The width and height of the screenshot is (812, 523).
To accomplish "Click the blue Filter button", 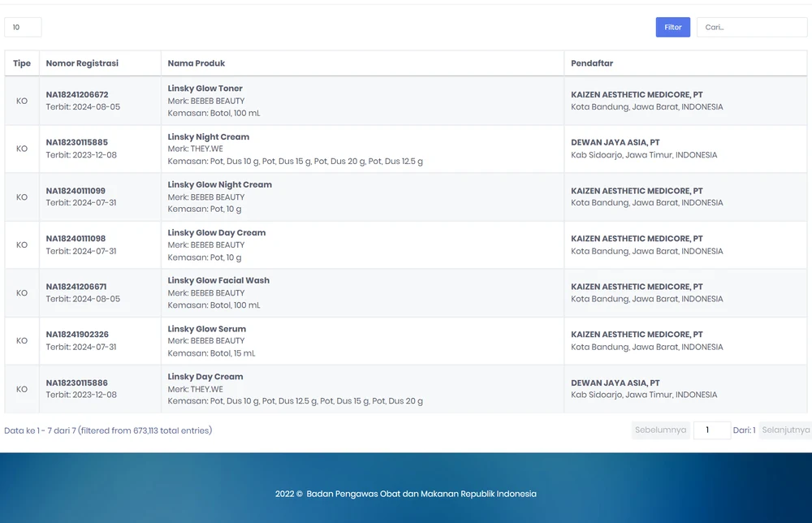I will pyautogui.click(x=672, y=28).
